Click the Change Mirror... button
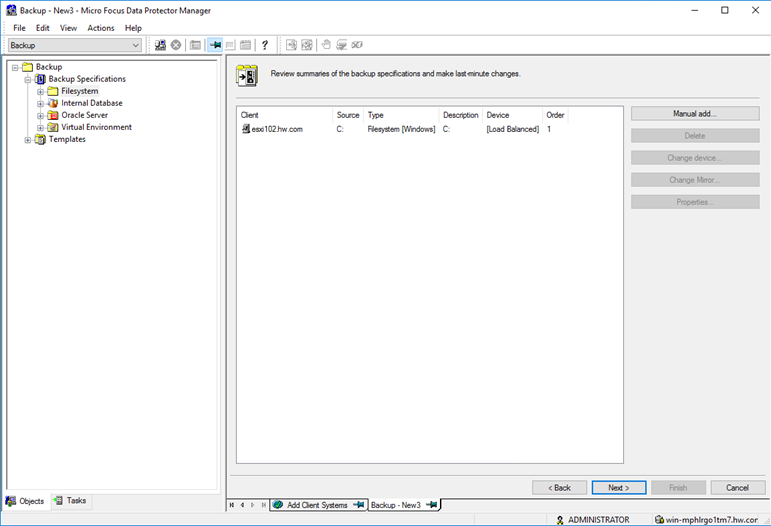The width and height of the screenshot is (771, 526). [x=695, y=180]
